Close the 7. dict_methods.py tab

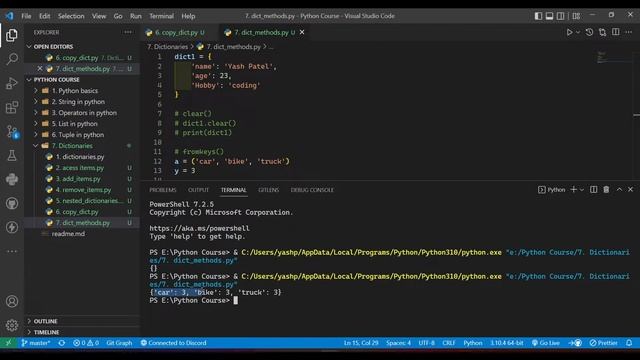(x=302, y=32)
